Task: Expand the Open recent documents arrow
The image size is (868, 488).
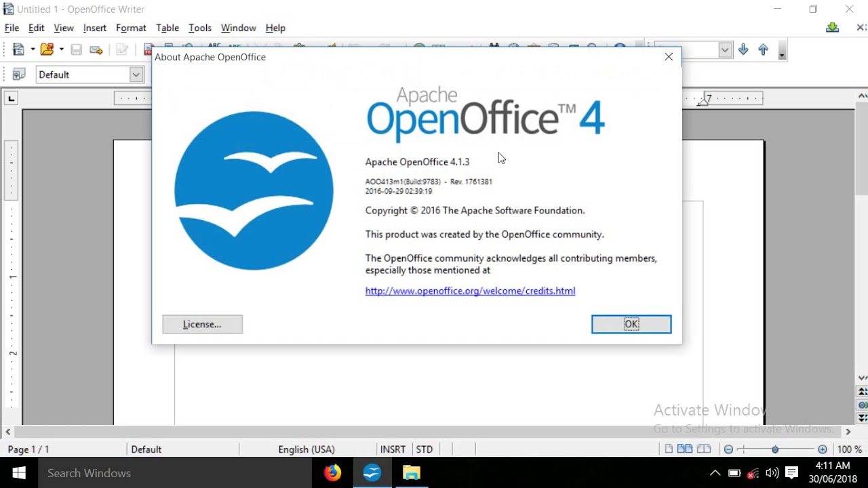Action: [61, 49]
